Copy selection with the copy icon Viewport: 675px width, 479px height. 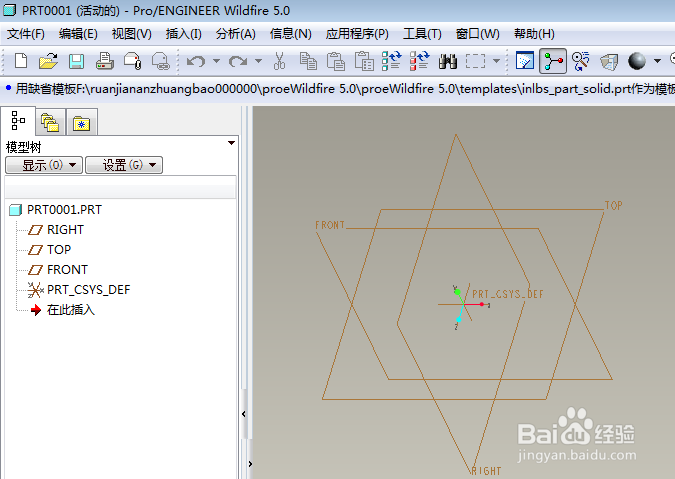(308, 61)
